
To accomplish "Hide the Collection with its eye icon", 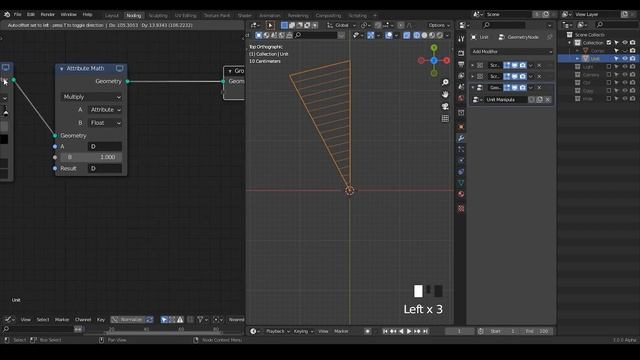I will point(625,43).
